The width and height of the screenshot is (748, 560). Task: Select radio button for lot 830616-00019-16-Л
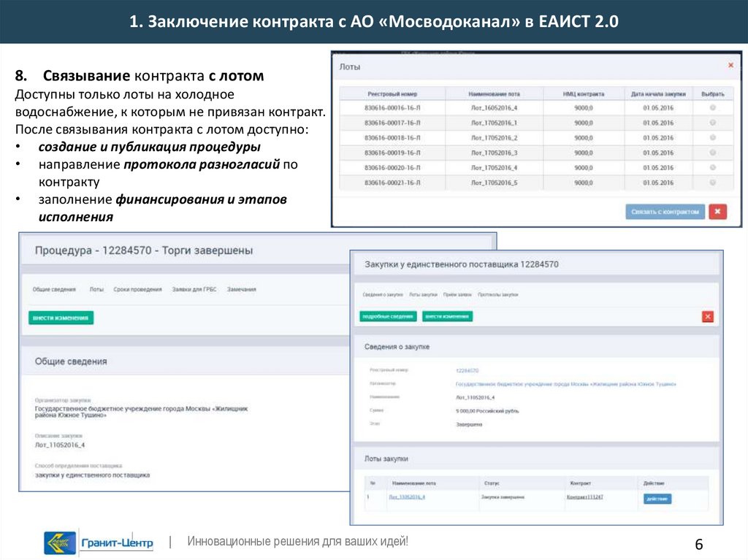pyautogui.click(x=713, y=153)
